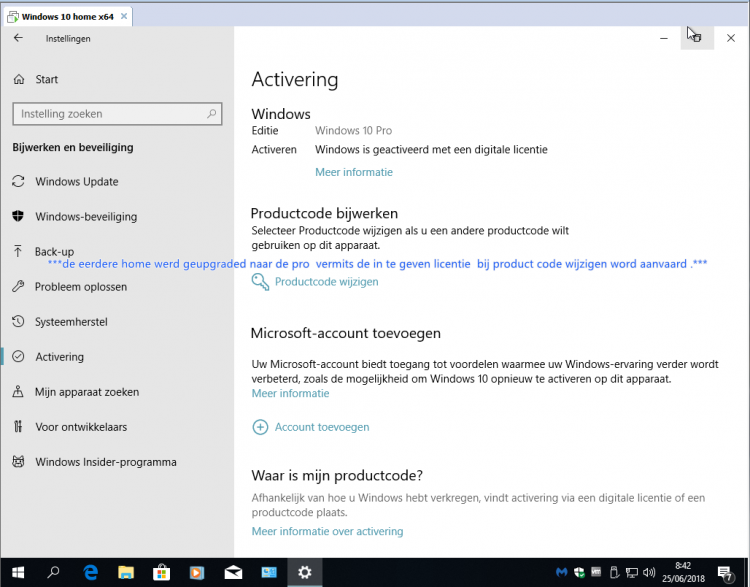Click Productcode wijzigen key link
750x587 pixels.
(x=326, y=282)
